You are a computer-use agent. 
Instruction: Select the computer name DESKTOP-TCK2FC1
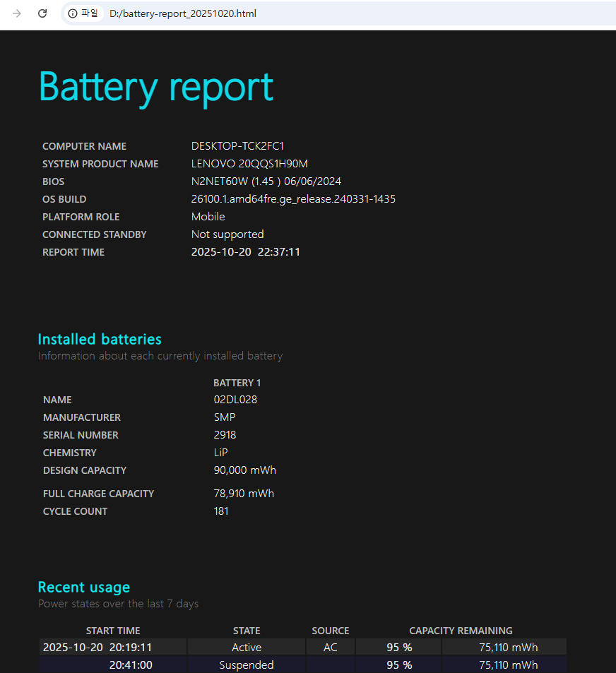(237, 146)
